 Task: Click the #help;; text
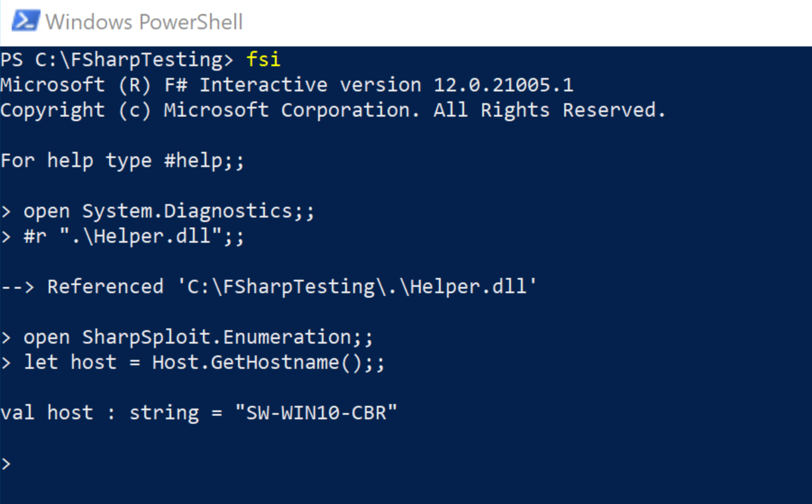point(204,161)
